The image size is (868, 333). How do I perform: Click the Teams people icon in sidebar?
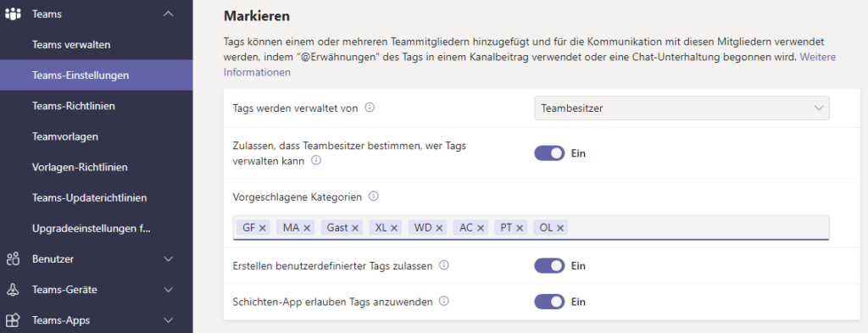13,14
